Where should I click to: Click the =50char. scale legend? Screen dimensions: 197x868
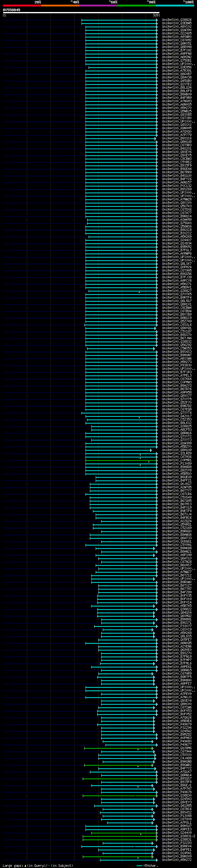[147, 866]
